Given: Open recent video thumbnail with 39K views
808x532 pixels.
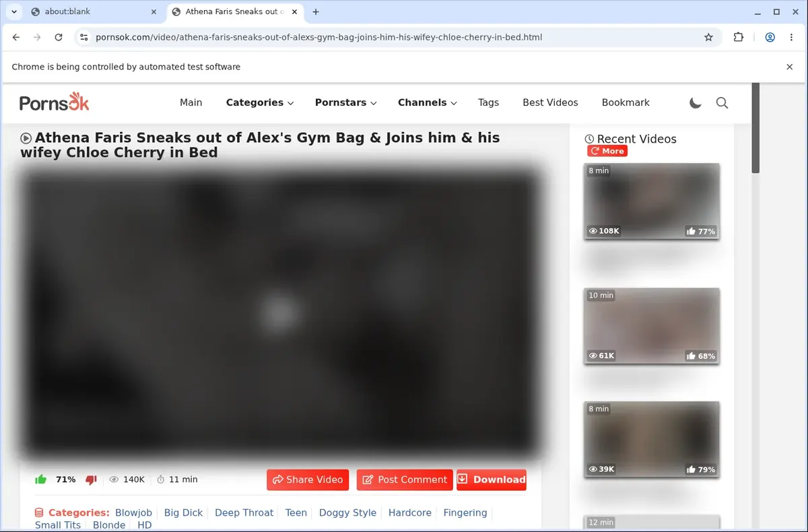Looking at the screenshot, I should tap(652, 440).
